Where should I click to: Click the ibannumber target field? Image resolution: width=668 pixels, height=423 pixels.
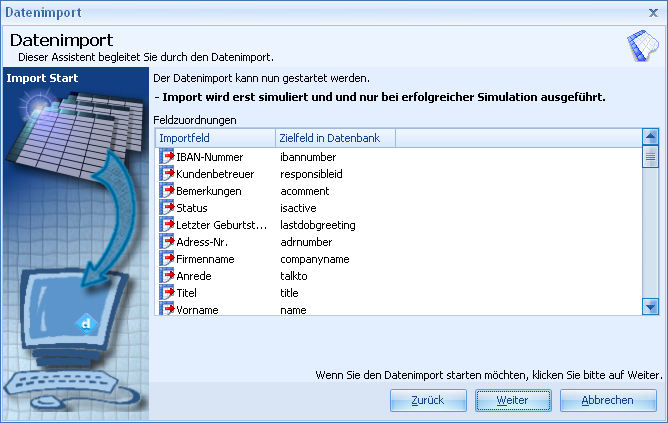[x=308, y=157]
